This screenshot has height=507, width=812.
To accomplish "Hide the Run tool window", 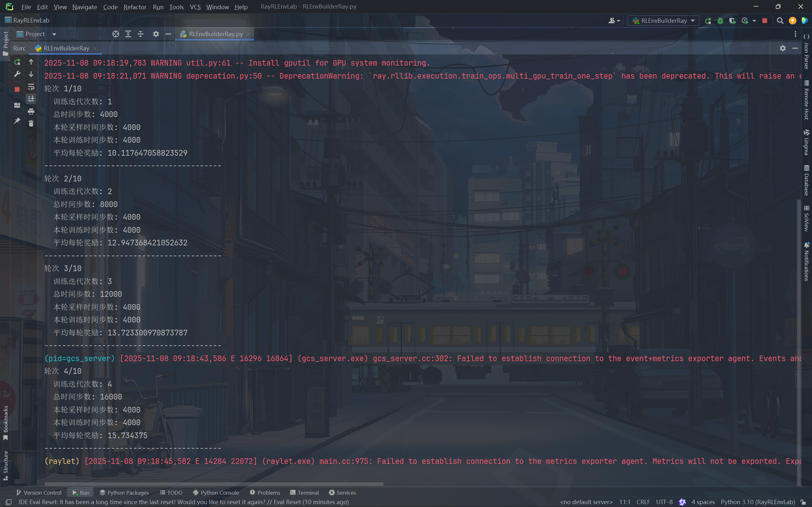I will (x=795, y=48).
